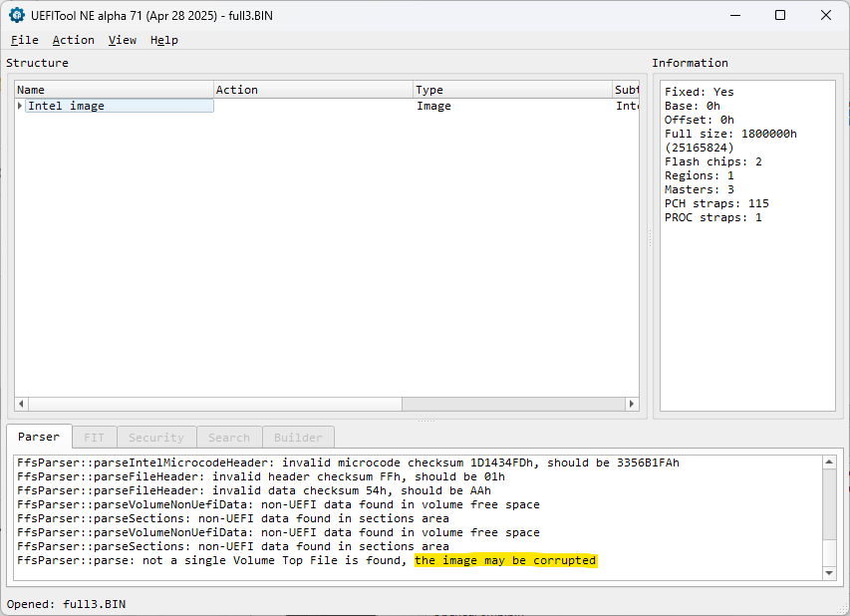Maximize the UEFITool window
850x616 pixels.
pos(780,15)
